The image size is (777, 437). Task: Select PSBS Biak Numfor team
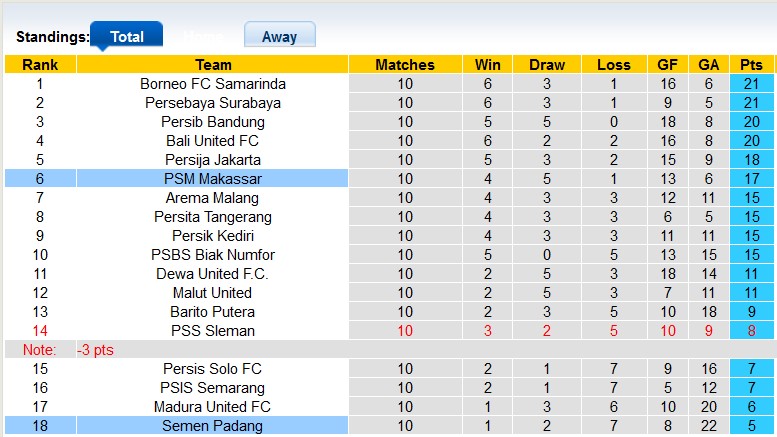(212, 255)
